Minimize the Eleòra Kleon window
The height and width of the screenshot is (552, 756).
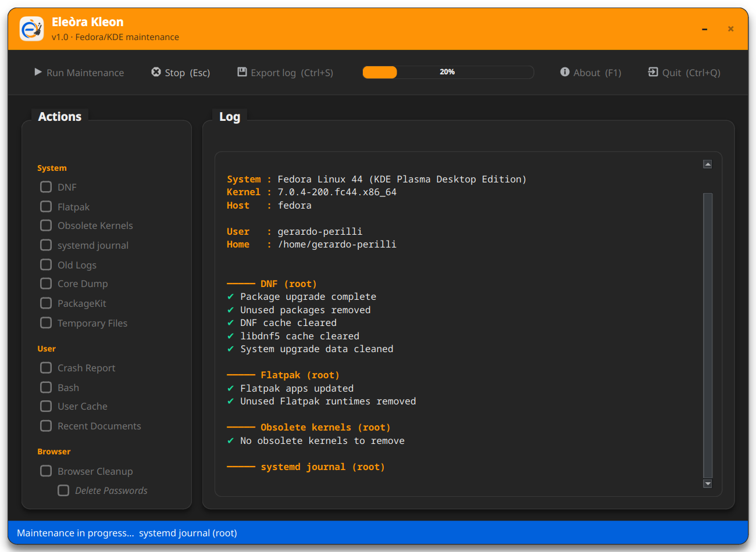point(704,29)
